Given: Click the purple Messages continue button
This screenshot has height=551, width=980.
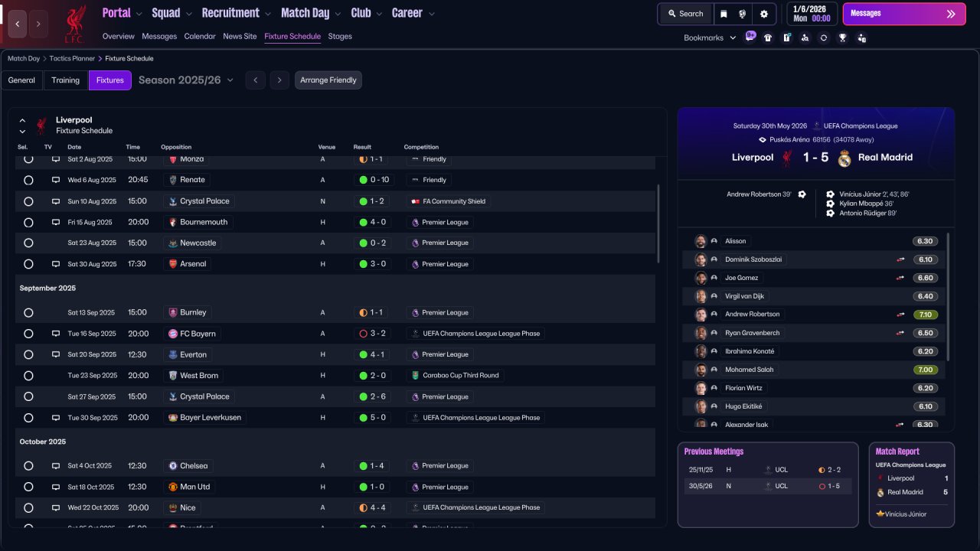Looking at the screenshot, I should tap(904, 14).
